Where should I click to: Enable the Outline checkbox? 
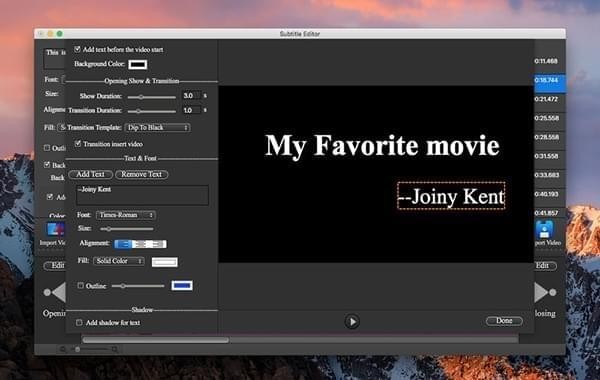coord(80,285)
